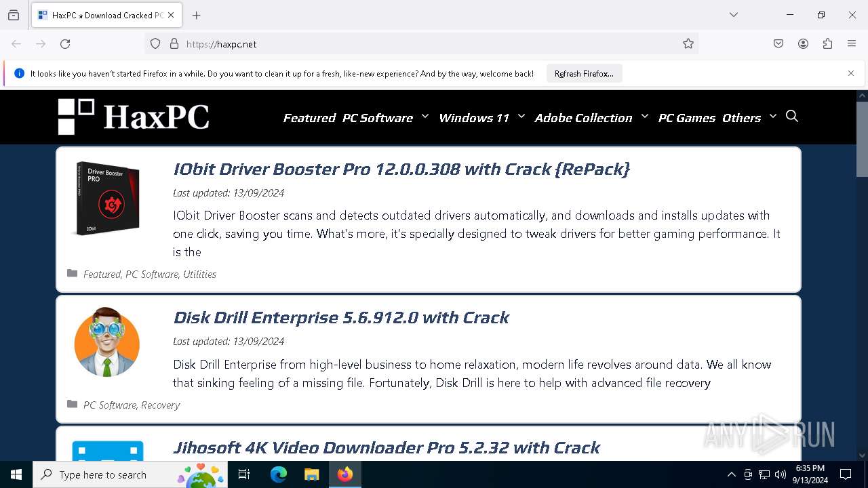Expand Adobe Collection submenu arrow

(x=645, y=117)
